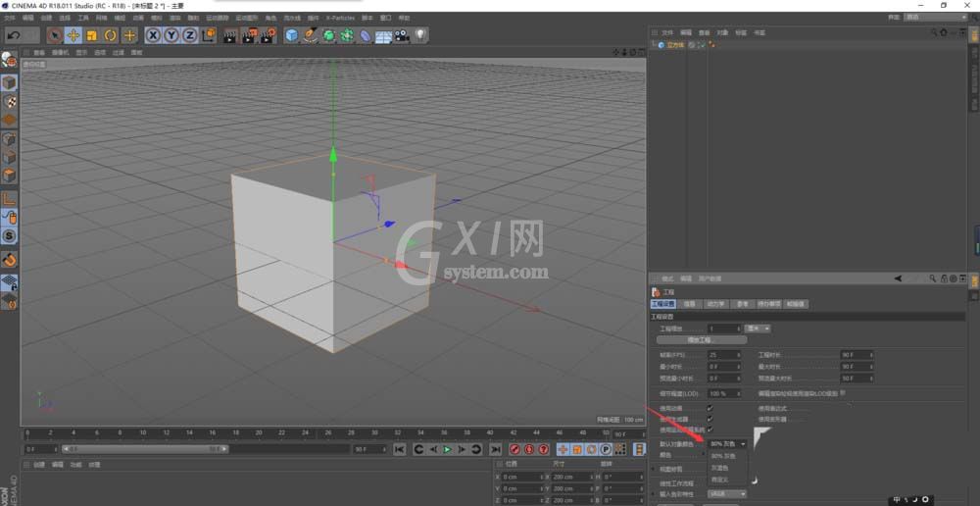Switch the coordinate system icon

(x=209, y=35)
